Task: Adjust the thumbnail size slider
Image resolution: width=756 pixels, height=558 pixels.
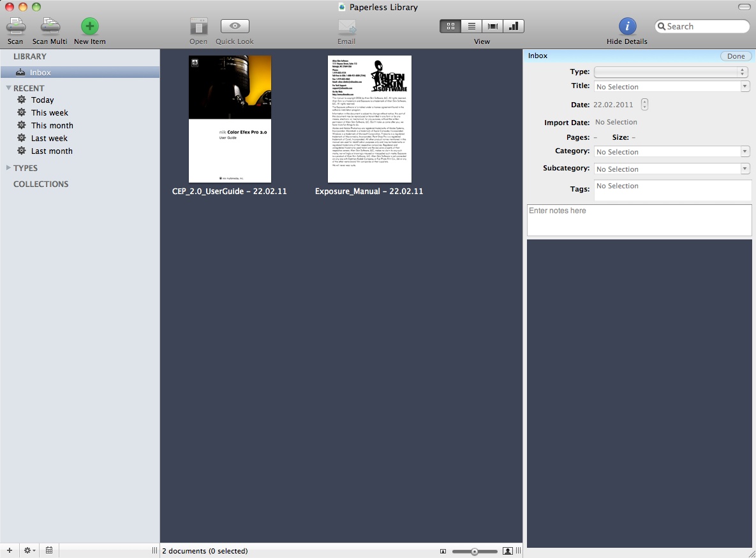Action: click(475, 551)
